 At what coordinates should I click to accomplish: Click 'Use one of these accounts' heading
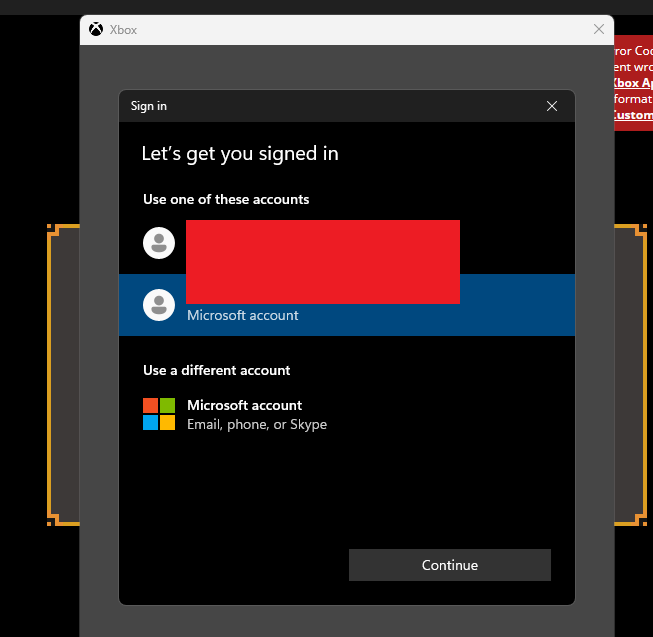pos(226,199)
